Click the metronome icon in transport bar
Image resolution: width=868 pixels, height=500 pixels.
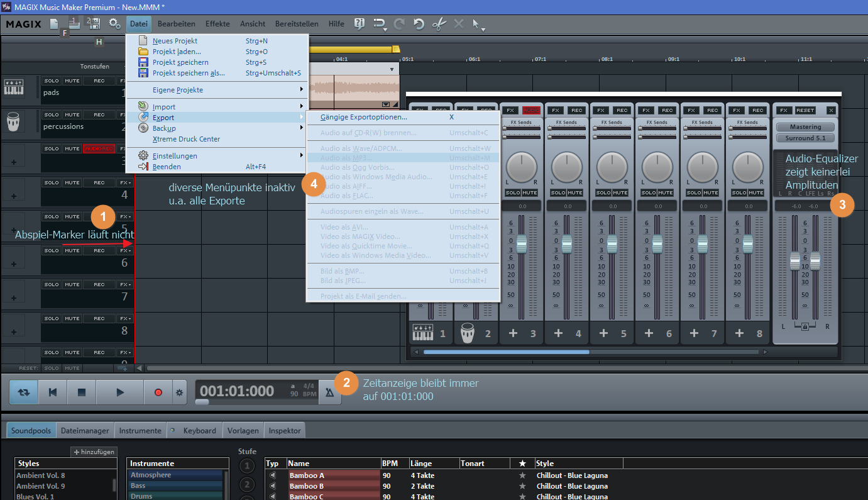329,392
